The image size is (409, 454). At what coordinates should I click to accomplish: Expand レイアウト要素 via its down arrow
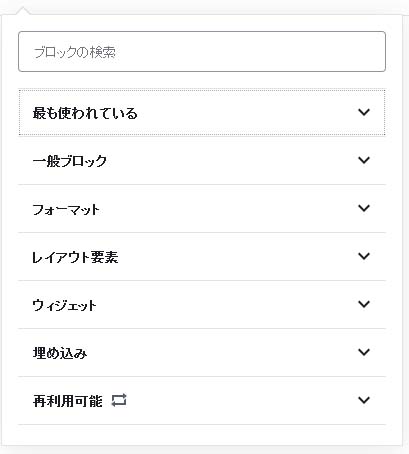364,256
